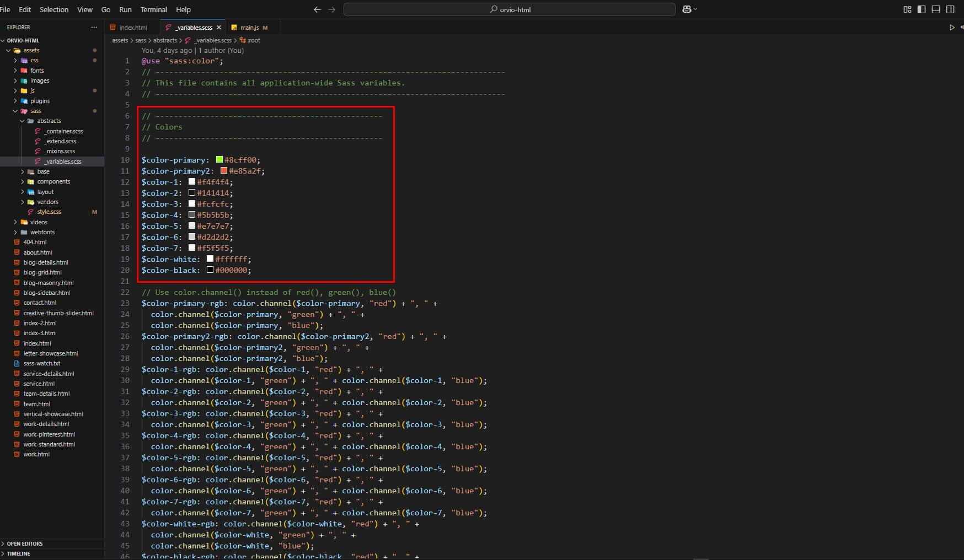Click the git blame author annotation

pyautogui.click(x=192, y=50)
